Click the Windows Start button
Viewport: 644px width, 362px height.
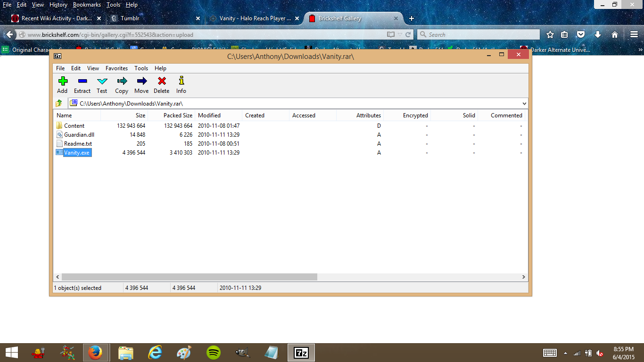(x=12, y=353)
